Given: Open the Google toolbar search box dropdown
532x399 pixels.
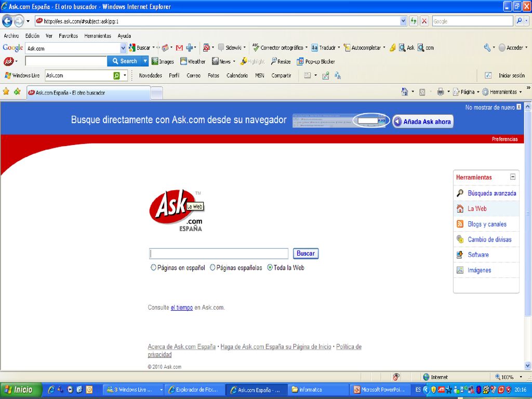Looking at the screenshot, I should tap(123, 48).
